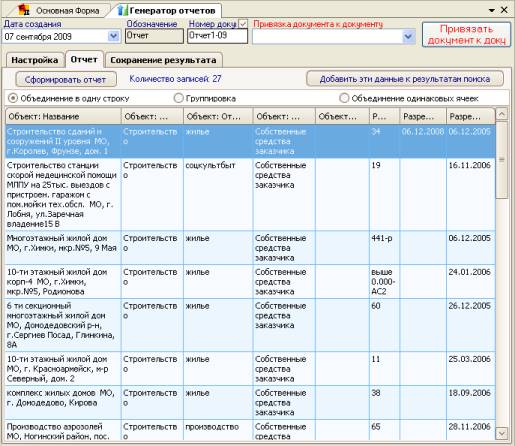Viewport: 515px width, 446px height.
Task: Expand Привязка документа к документу dropdown
Action: point(408,36)
